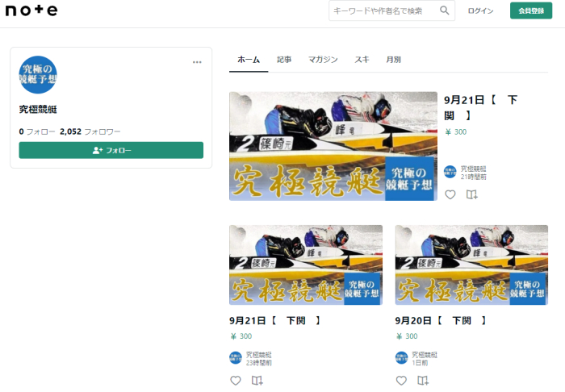Open the マガジン tab

[x=323, y=60]
